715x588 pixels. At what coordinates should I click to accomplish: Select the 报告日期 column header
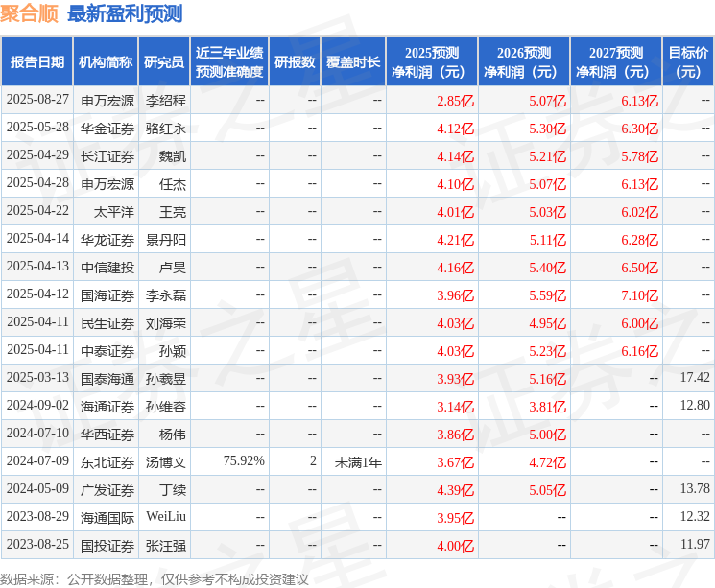tap(36, 62)
